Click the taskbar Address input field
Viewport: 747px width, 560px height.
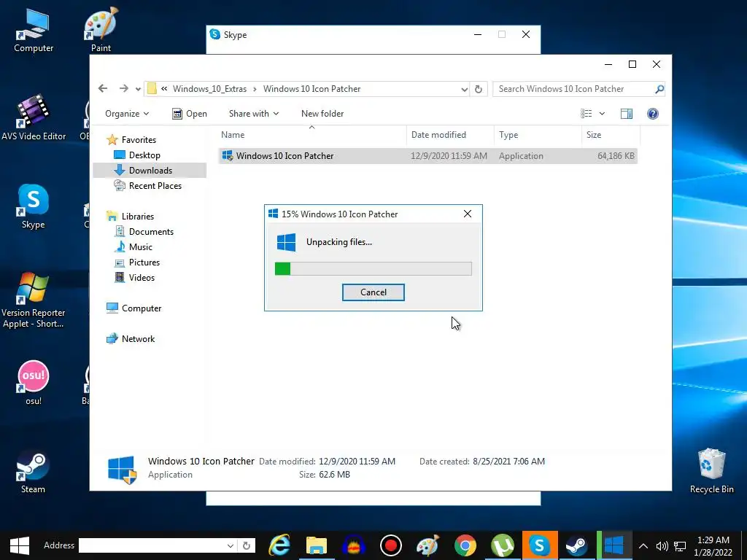click(158, 545)
